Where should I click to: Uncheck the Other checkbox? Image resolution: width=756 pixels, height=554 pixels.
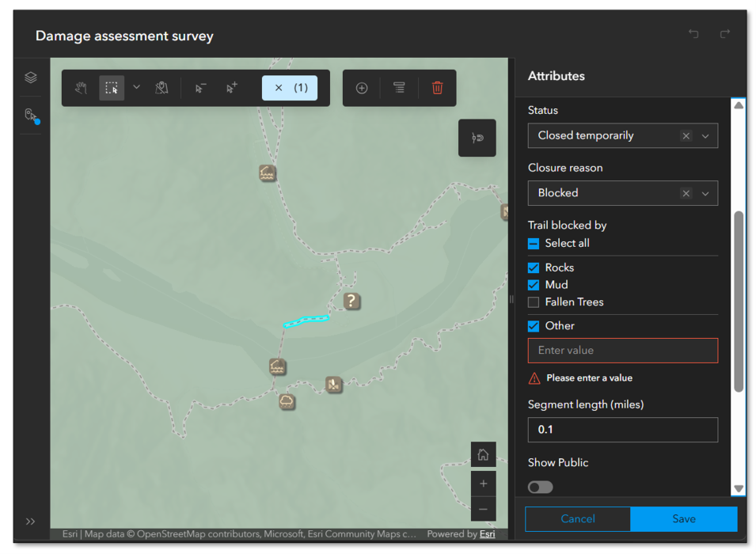(534, 326)
